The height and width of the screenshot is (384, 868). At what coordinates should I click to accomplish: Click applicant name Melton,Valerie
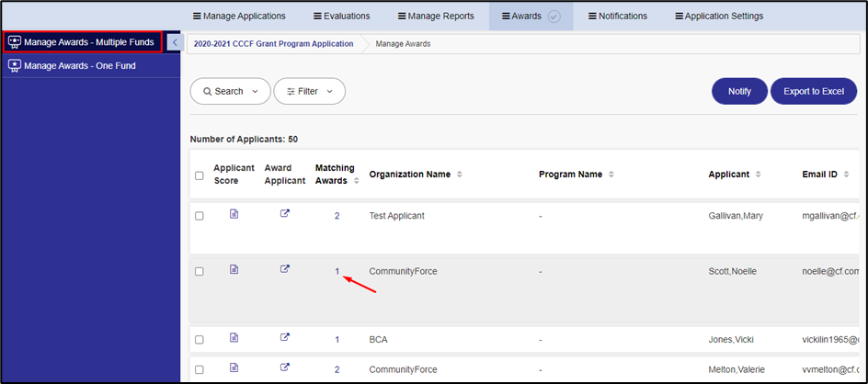(x=736, y=369)
